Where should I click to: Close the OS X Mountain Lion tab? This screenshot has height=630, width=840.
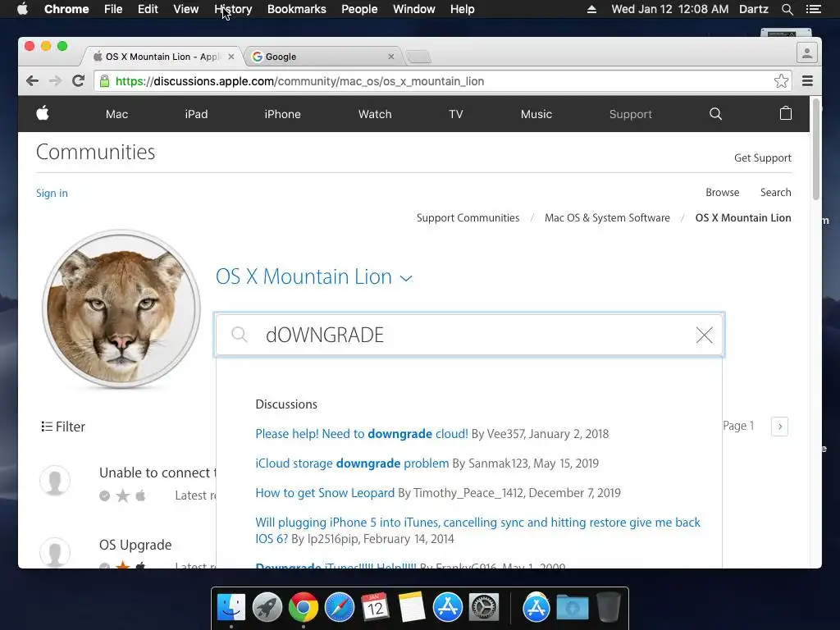[x=231, y=57]
